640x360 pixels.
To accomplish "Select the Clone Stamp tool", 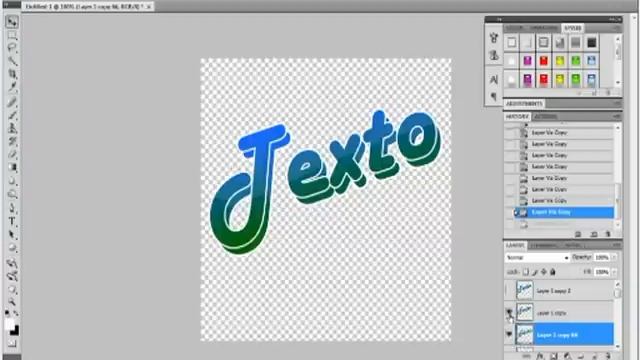I will click(x=12, y=128).
